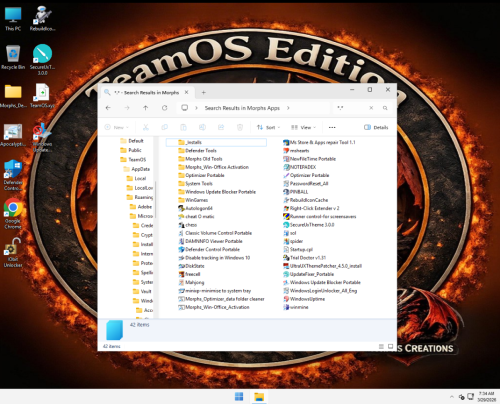Viewport: 500px width, 404px height.
Task: Click the Windows Start button
Action: tap(239, 397)
